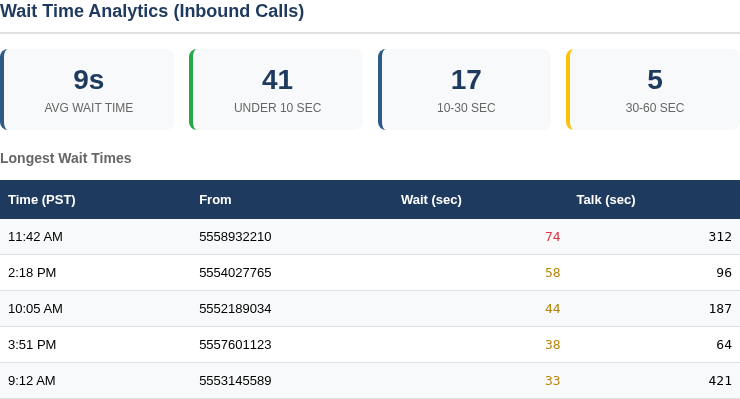This screenshot has height=399, width=740.
Task: Select the UNDER 10 SEC card showing 41
Action: [x=276, y=89]
